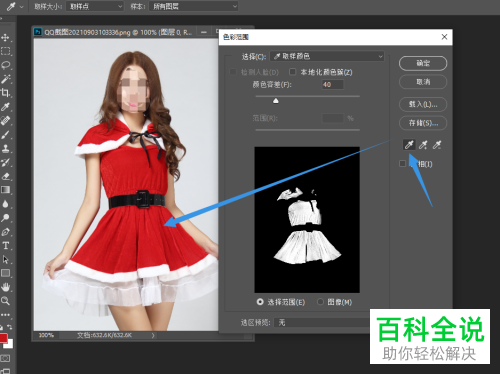Select the Magic Wand tool

pyautogui.click(x=5, y=79)
